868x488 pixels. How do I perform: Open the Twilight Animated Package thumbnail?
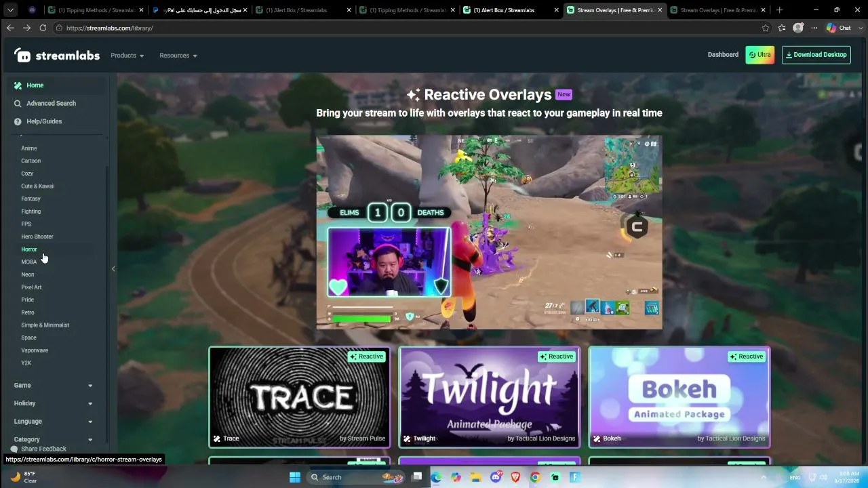point(489,397)
